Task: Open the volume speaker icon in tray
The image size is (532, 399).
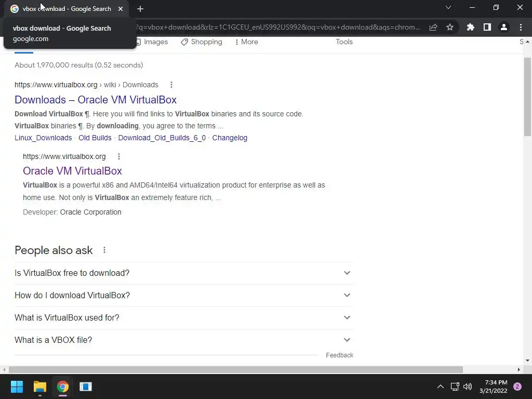Action: [x=468, y=387]
